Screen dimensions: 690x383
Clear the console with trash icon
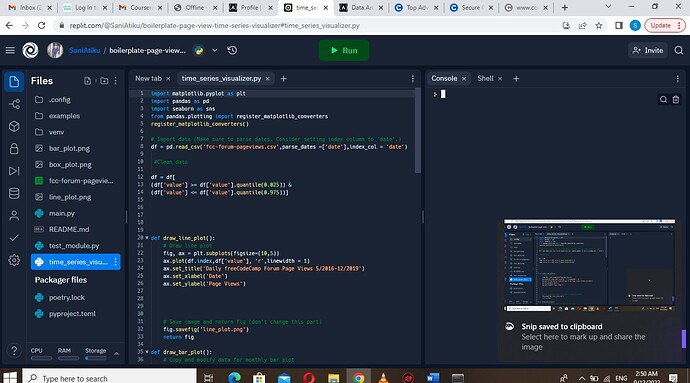[676, 99]
